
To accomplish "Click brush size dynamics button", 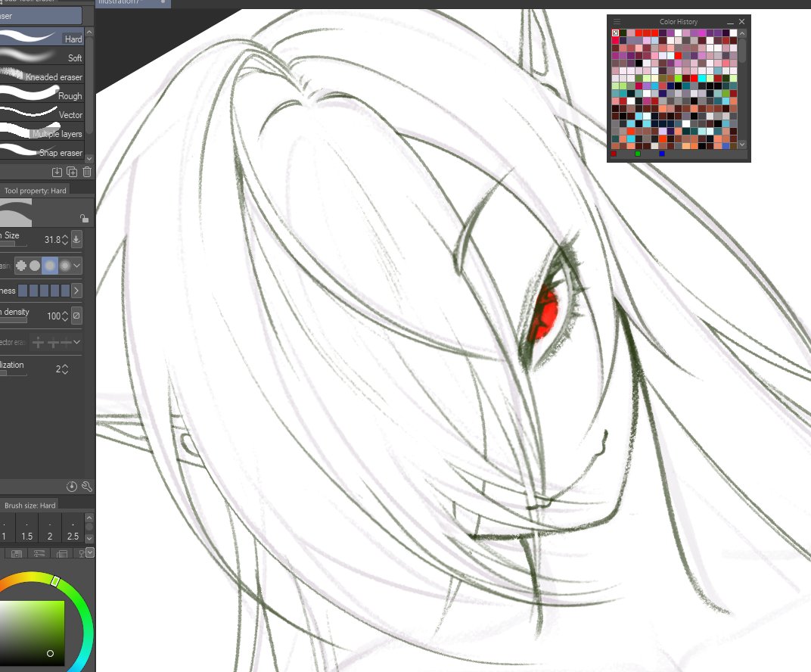I will (76, 239).
